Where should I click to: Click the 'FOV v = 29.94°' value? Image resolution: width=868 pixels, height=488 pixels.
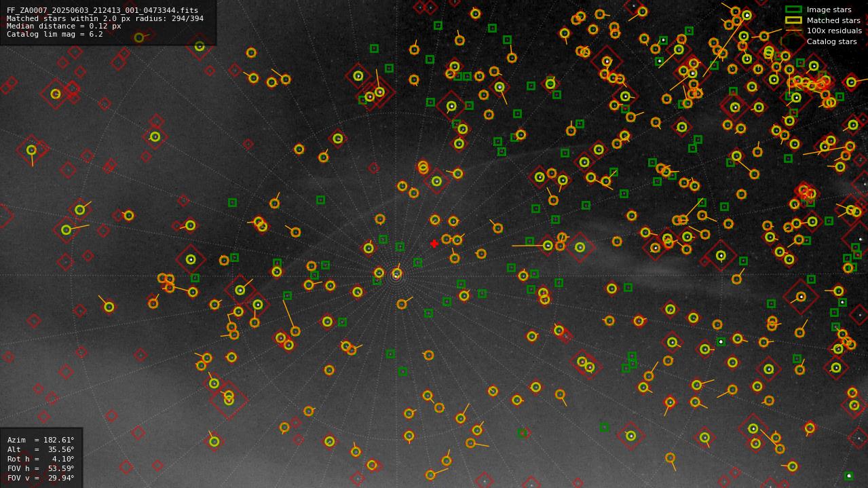pyautogui.click(x=41, y=478)
